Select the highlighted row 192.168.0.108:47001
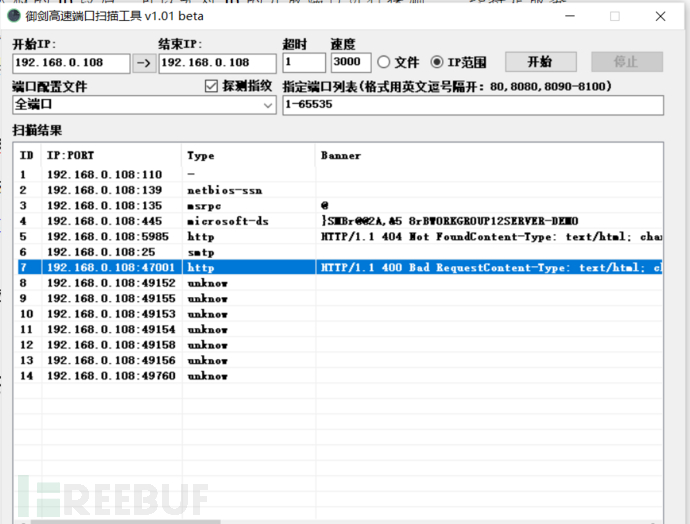 (340, 267)
